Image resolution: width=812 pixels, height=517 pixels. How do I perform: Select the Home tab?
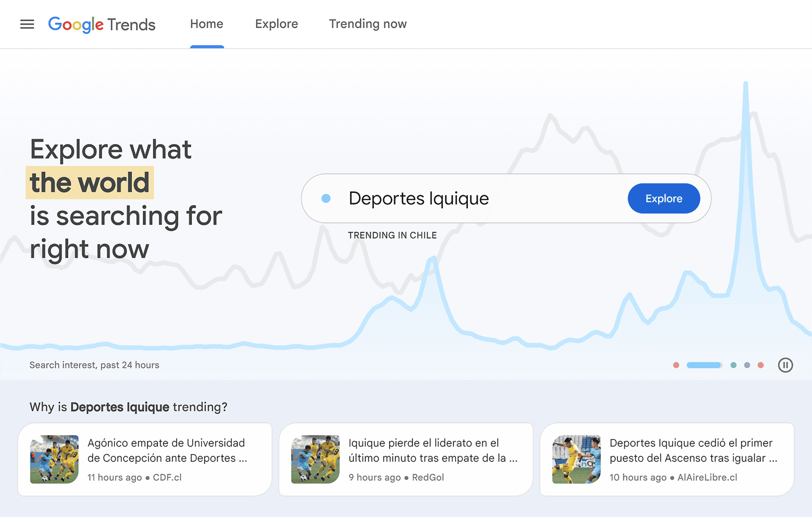coord(206,24)
